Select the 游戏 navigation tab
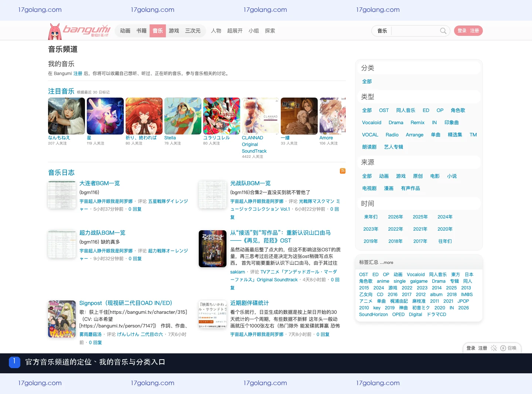532x394 pixels. (x=174, y=31)
